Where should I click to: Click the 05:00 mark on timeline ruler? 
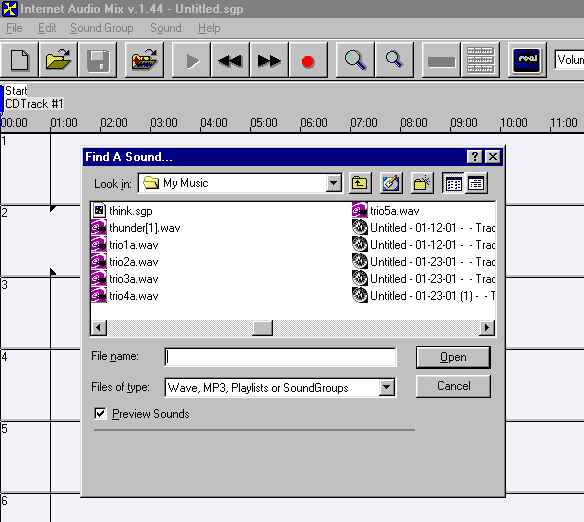click(263, 122)
